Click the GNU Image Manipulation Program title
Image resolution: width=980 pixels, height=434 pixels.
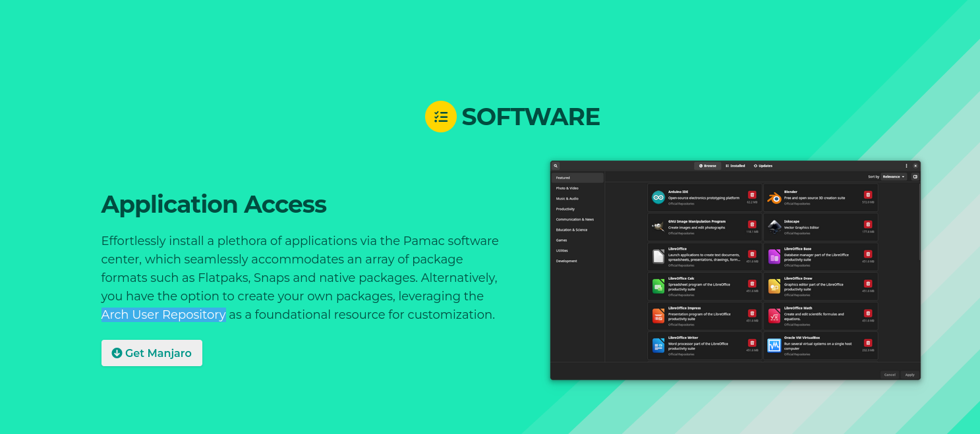coord(697,221)
